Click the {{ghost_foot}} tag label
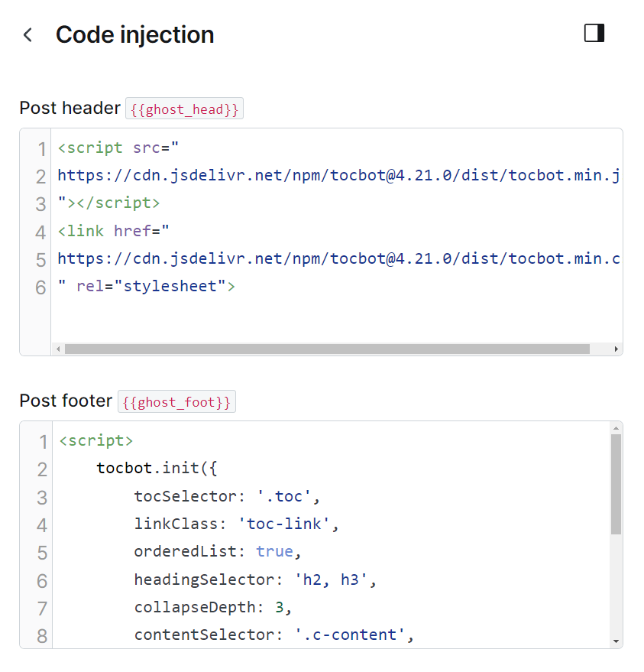Viewport: 644px width, 672px height. coord(176,401)
